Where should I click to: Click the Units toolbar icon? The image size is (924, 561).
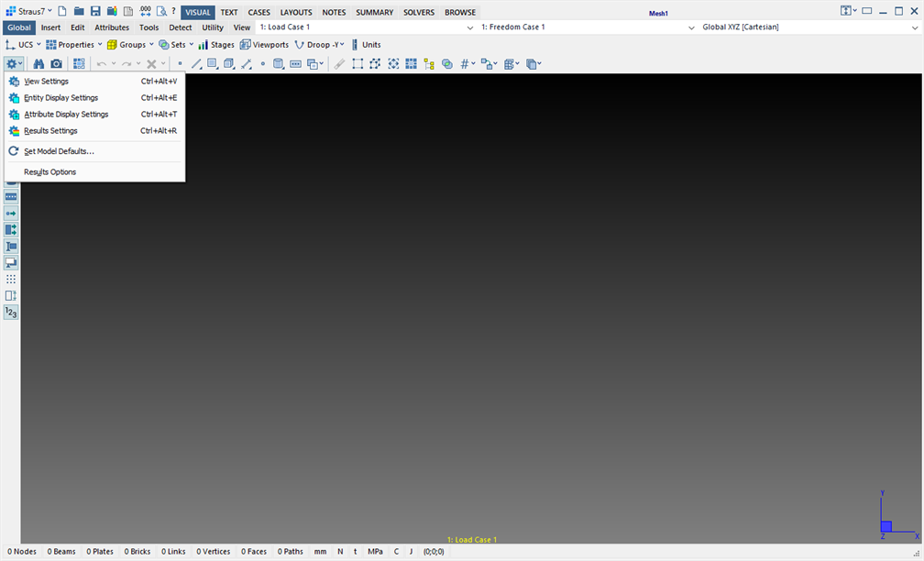(366, 44)
